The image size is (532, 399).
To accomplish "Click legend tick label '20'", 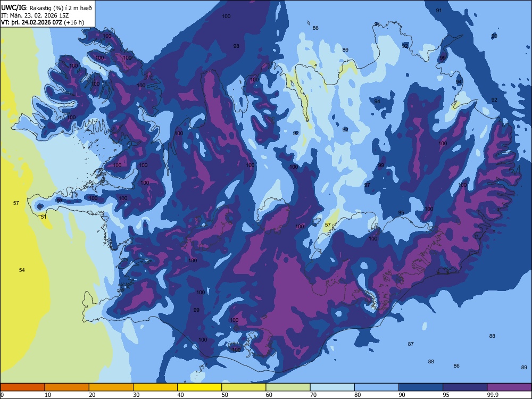I will 92,395.
